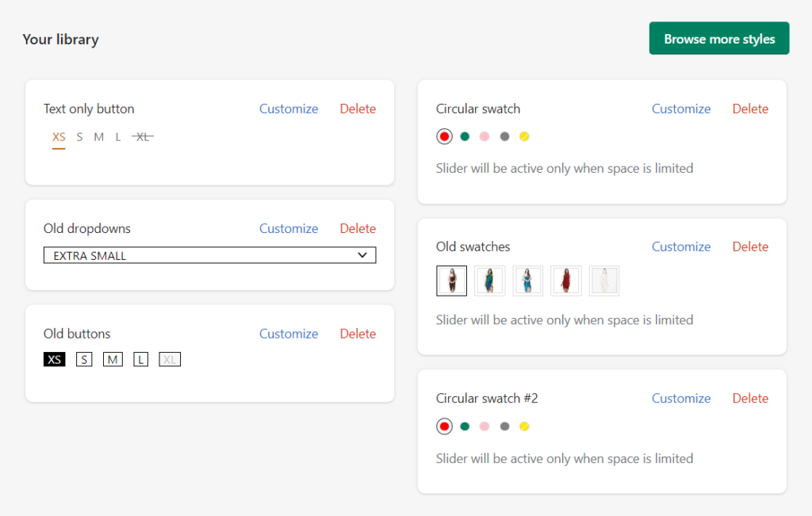Choose the black XS box in Old buttons

55,359
